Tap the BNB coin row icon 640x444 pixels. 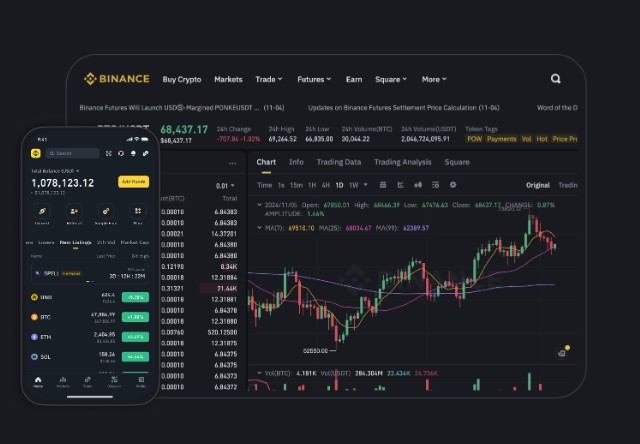[34, 297]
